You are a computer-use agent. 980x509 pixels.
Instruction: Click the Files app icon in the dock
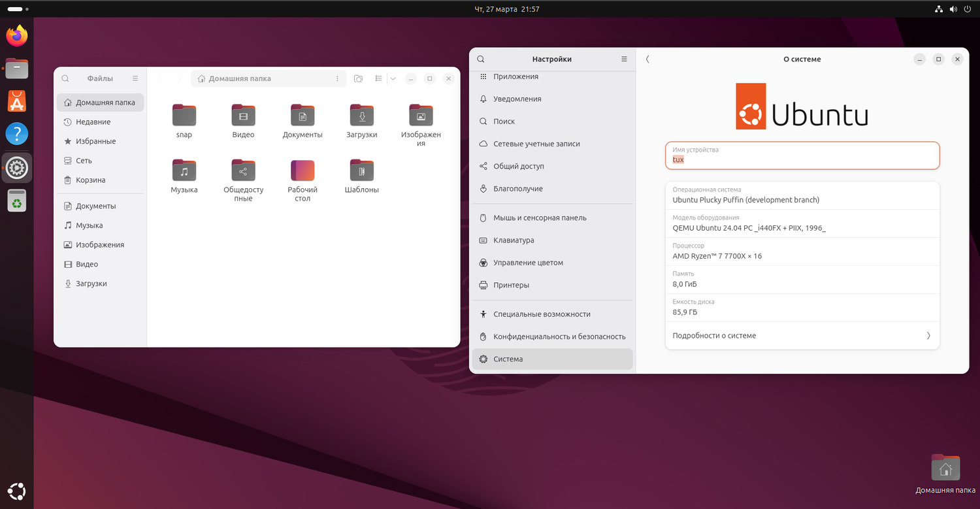[x=17, y=68]
